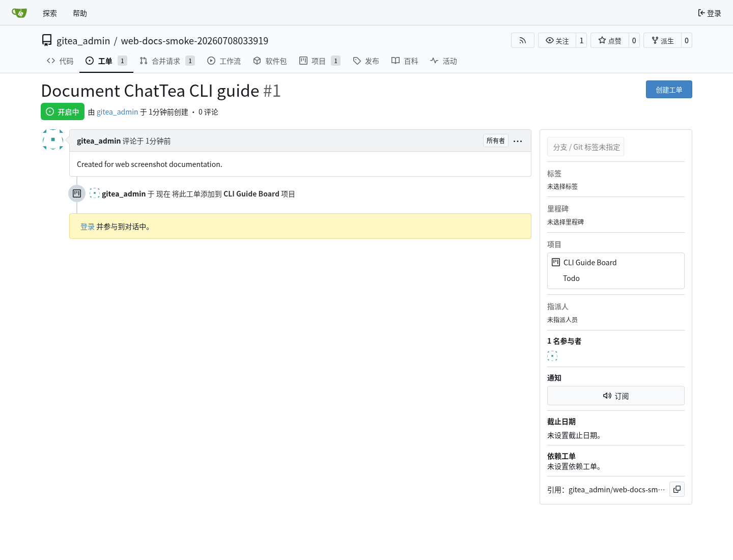Image resolution: width=733 pixels, height=560 pixels.
Task: Switch to the 百科 tab
Action: tap(405, 61)
